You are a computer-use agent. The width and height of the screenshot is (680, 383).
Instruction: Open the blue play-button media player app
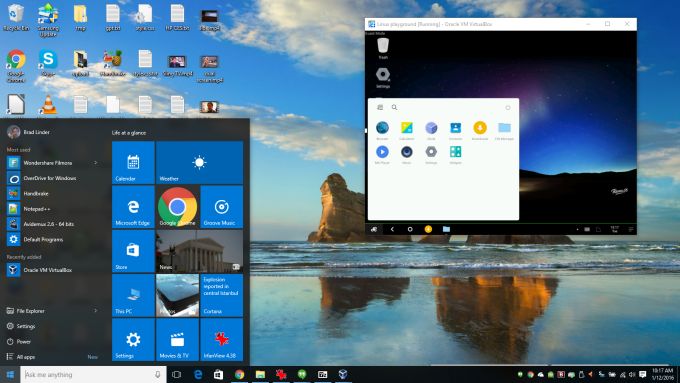pyautogui.click(x=382, y=154)
